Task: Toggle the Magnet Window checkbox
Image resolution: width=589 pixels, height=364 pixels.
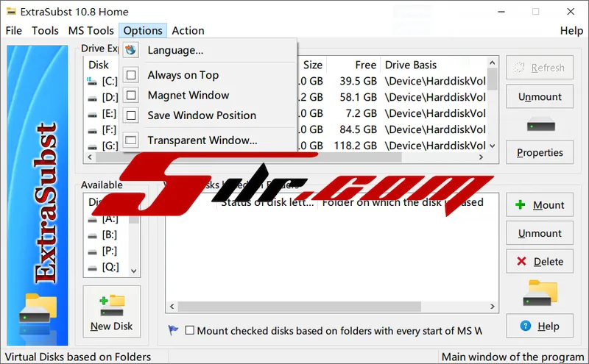Action: coord(131,96)
